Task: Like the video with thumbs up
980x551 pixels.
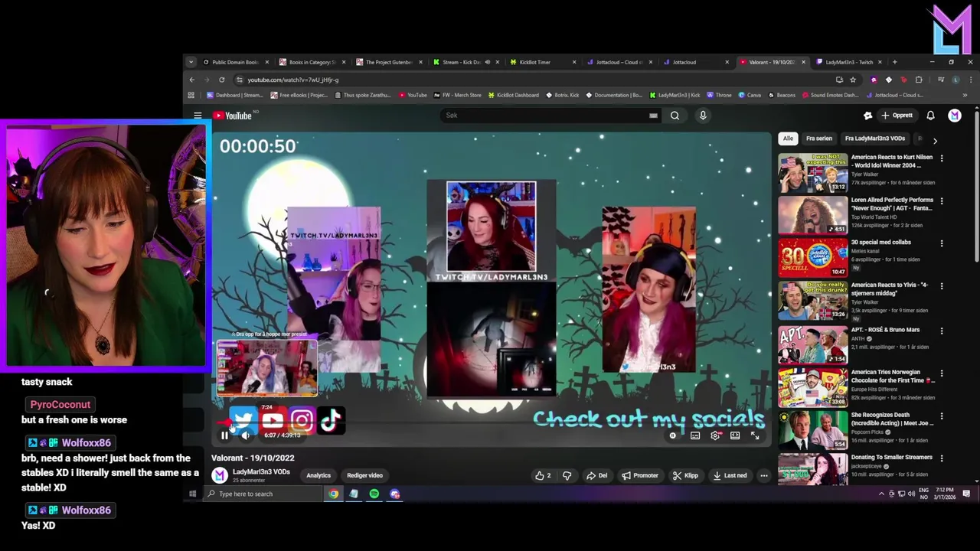Action: [x=544, y=475]
